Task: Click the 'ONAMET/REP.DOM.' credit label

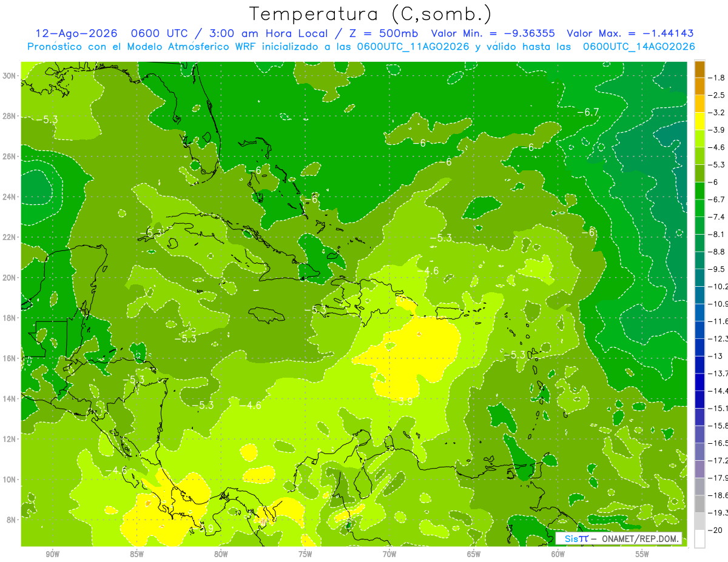Action: pos(641,538)
